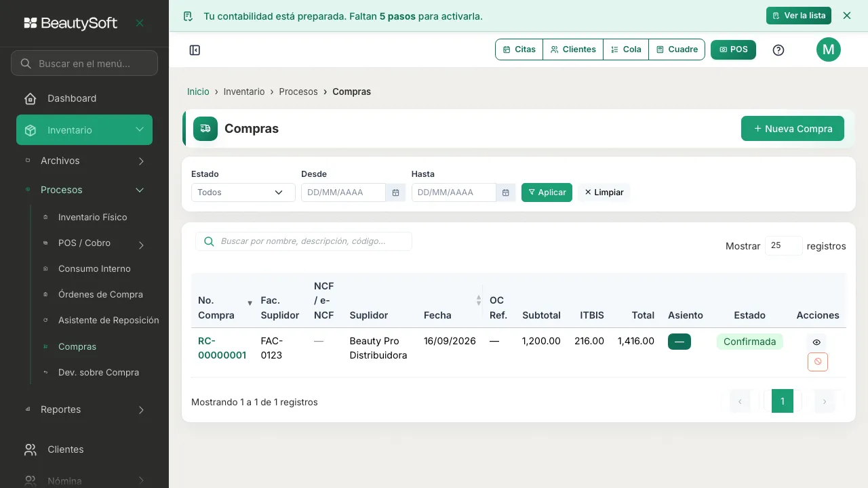The width and height of the screenshot is (868, 488).
Task: Sort table by Fecha column arrows
Action: 479,300
